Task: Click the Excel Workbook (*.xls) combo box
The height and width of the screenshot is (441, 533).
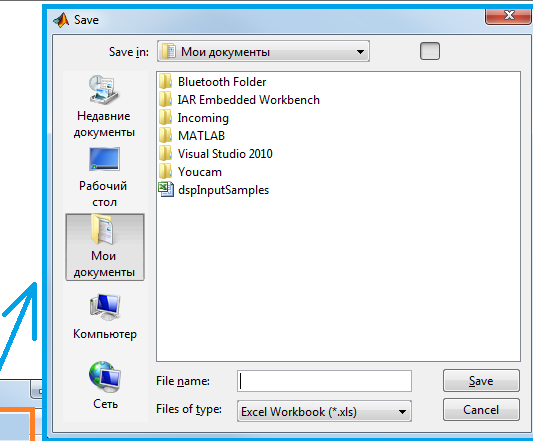Action: pyautogui.click(x=324, y=411)
